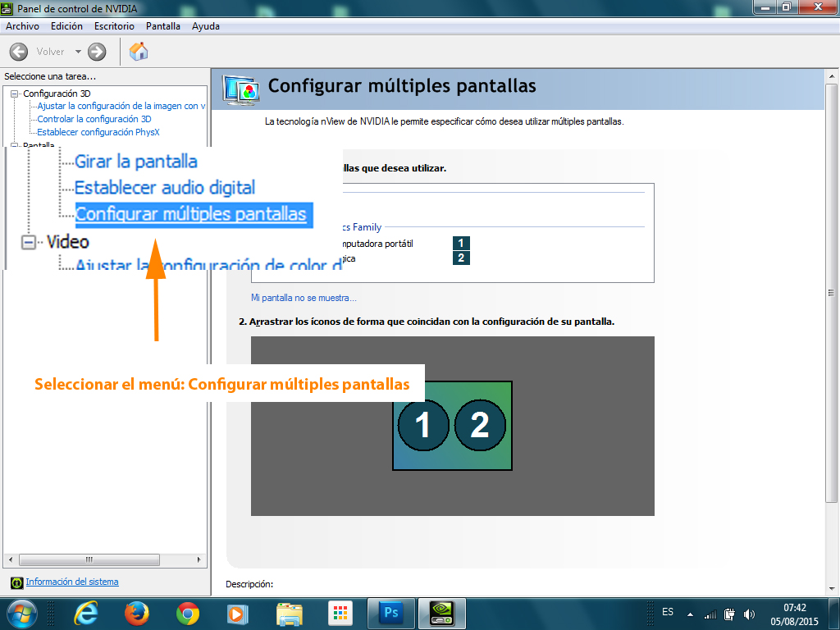Go to the home page icon
The height and width of the screenshot is (630, 840).
point(139,52)
